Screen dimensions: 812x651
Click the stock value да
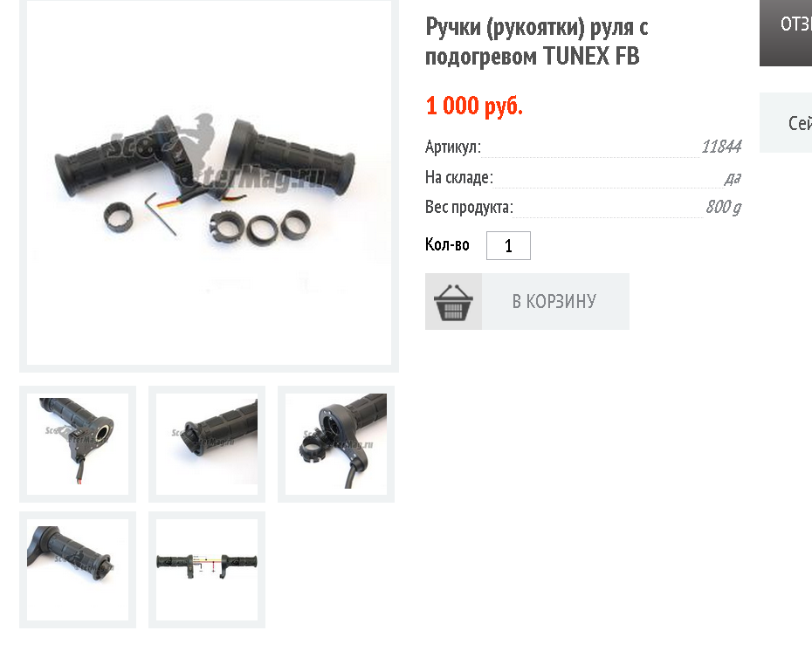pyautogui.click(x=733, y=178)
